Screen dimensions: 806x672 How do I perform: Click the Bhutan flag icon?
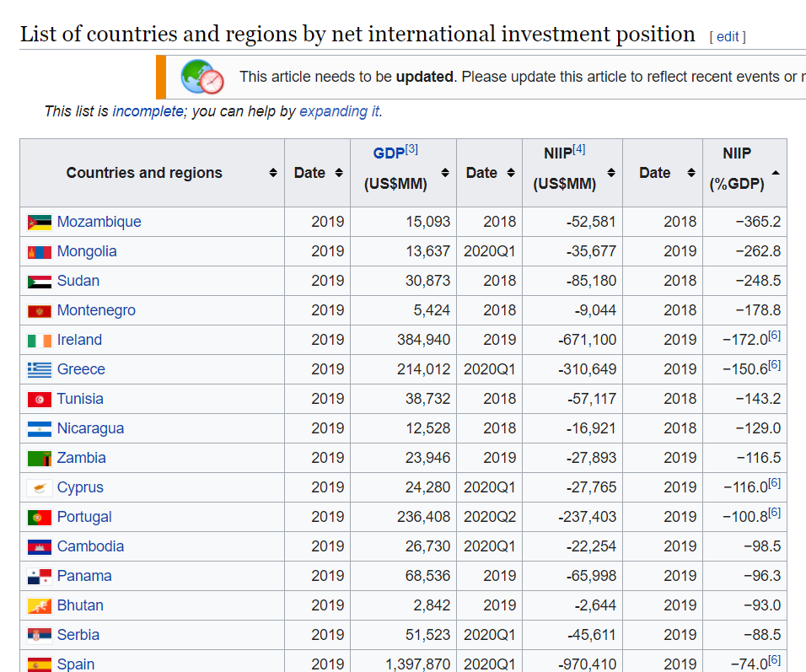coord(39,606)
